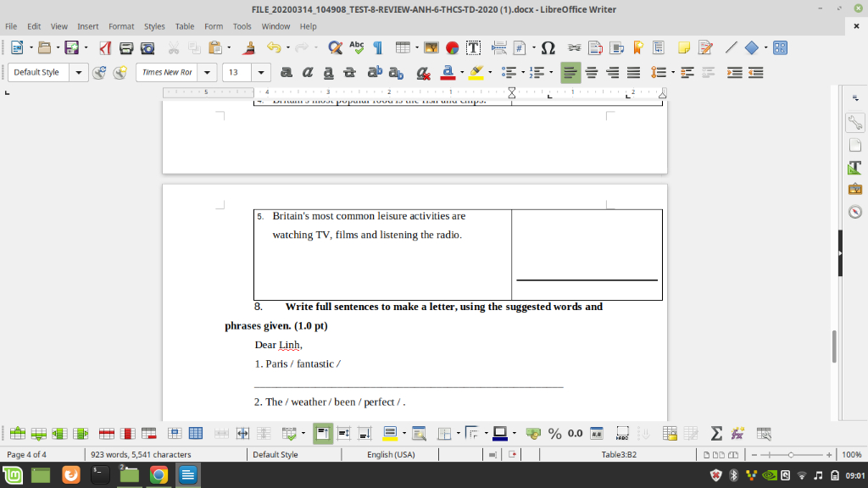Open the Undo history dropdown arrow
This screenshot has width=868, height=488.
[x=288, y=48]
